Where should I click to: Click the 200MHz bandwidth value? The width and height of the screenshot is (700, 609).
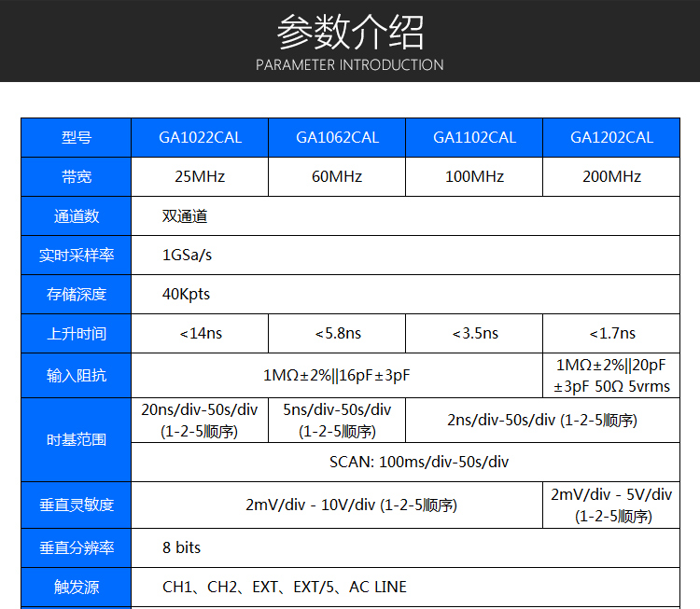tap(611, 176)
